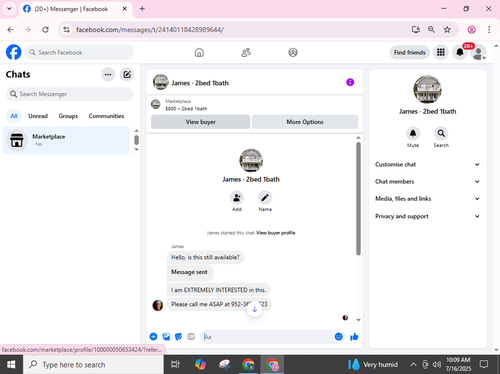The height and width of the screenshot is (374, 500).
Task: Open Task View on the taskbar
Action: pos(175,365)
